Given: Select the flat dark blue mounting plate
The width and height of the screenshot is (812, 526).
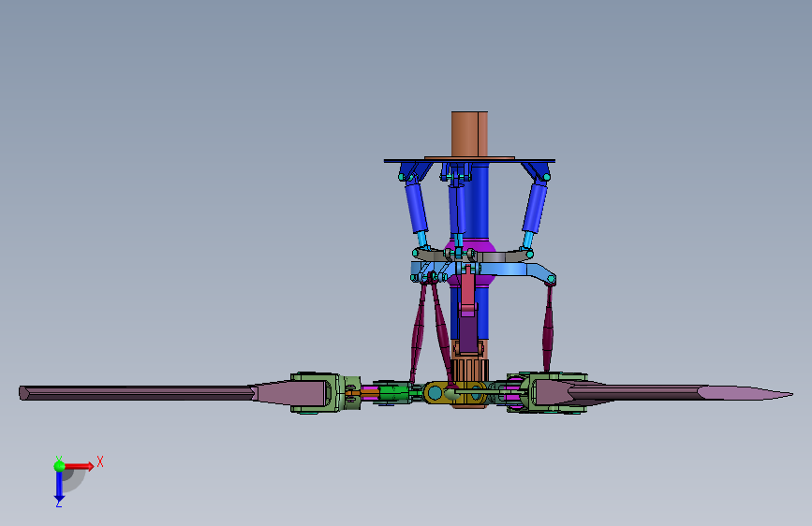Looking at the screenshot, I should click(x=469, y=161).
